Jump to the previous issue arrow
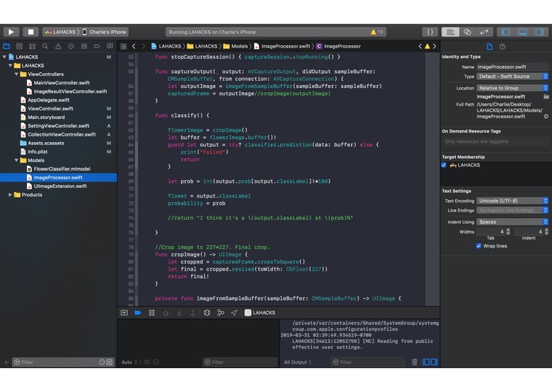The height and width of the screenshot is (392, 552). (420, 46)
